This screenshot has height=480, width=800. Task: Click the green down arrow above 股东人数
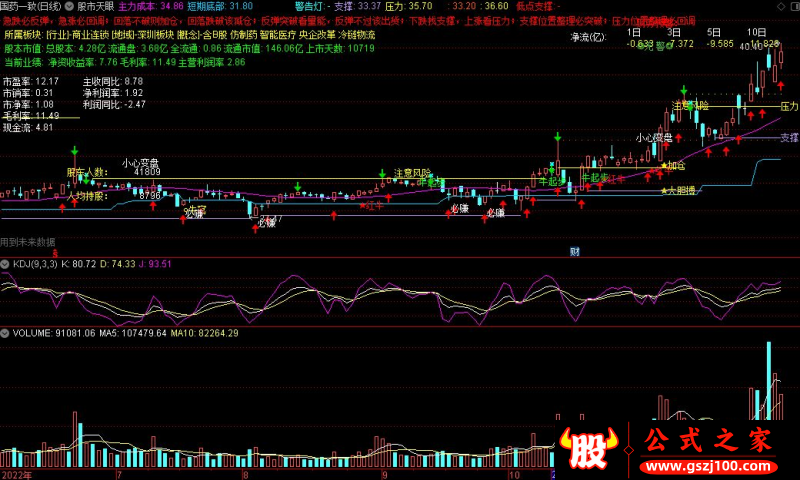click(74, 152)
